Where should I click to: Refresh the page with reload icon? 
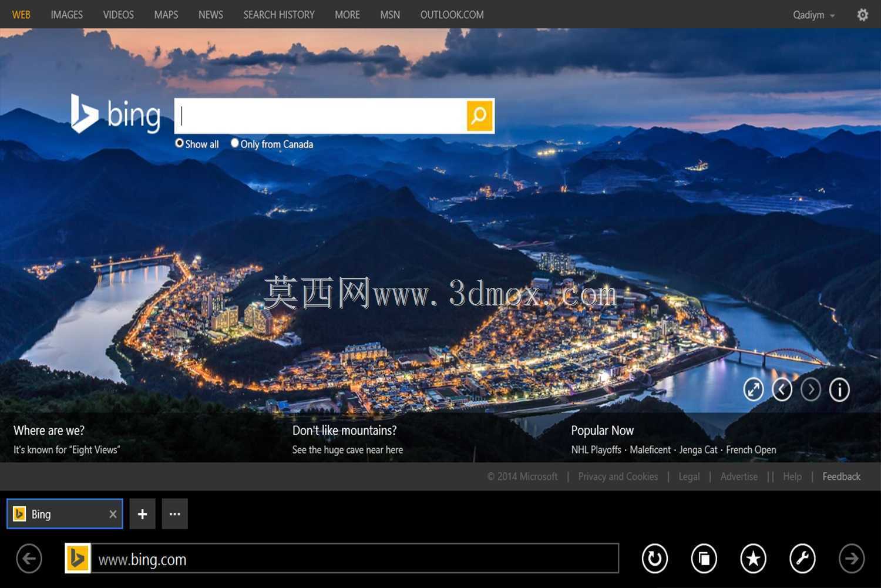point(654,558)
